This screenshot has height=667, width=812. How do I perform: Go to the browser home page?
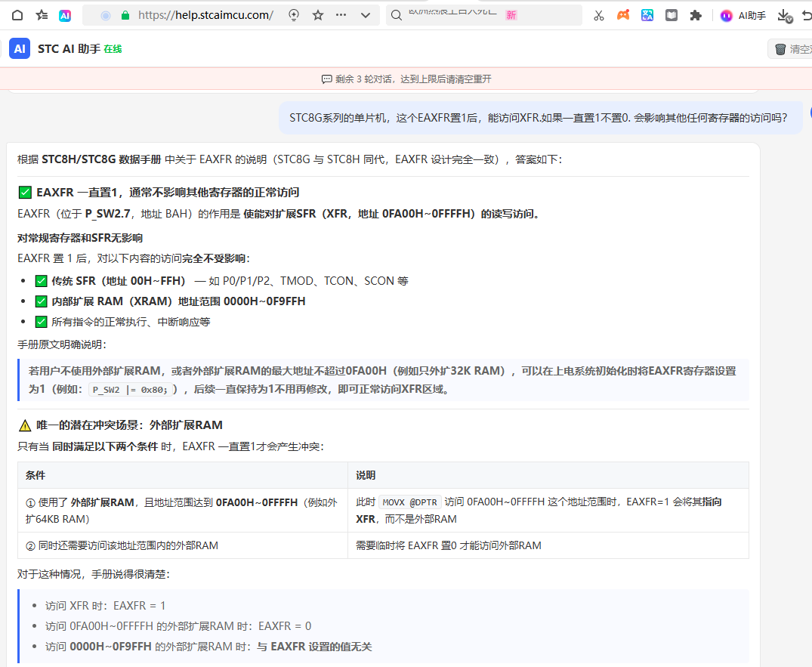17,15
